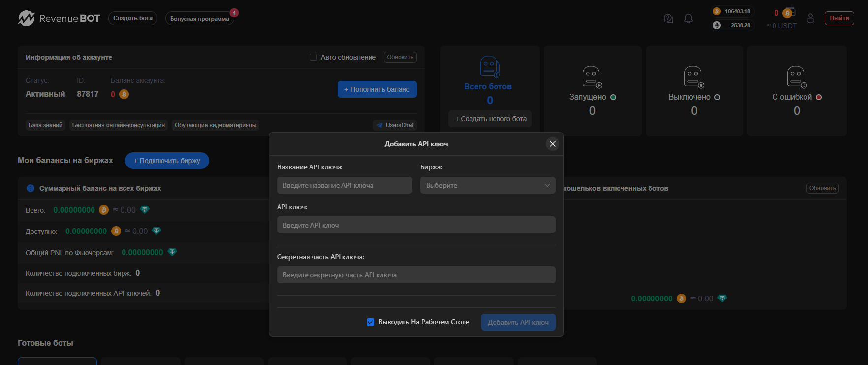Uncheck Выводить На Рабочем Столе
Screen dimensions: 868x365
tap(371, 322)
